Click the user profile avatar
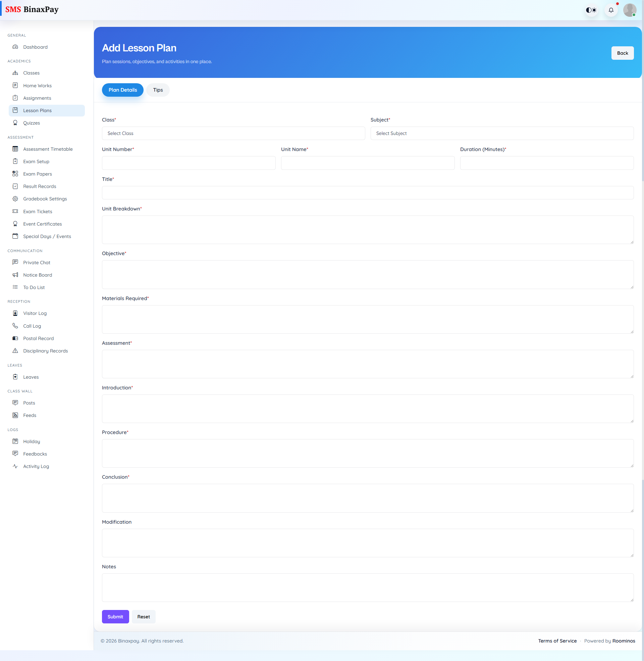The height and width of the screenshot is (661, 644). 630,10
